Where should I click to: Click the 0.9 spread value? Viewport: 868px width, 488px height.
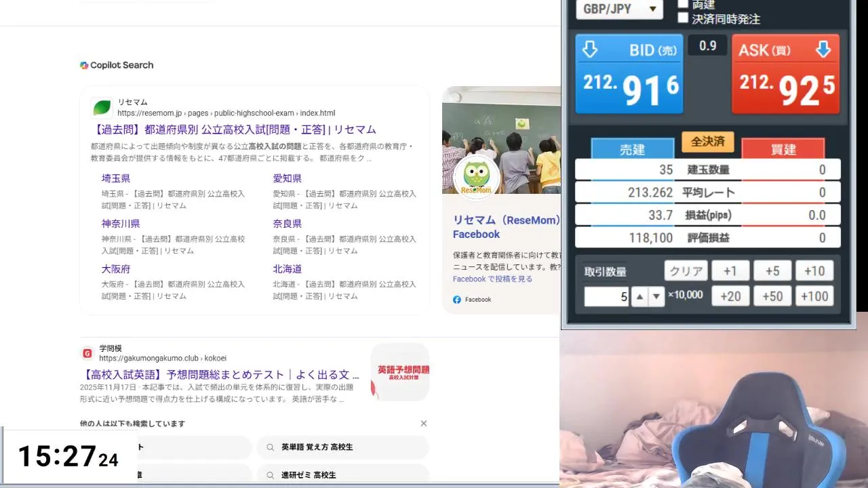[x=707, y=45]
